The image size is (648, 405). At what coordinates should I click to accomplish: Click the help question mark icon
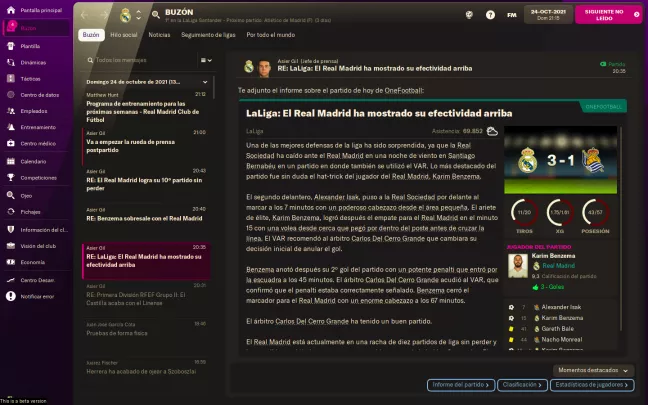tap(490, 15)
